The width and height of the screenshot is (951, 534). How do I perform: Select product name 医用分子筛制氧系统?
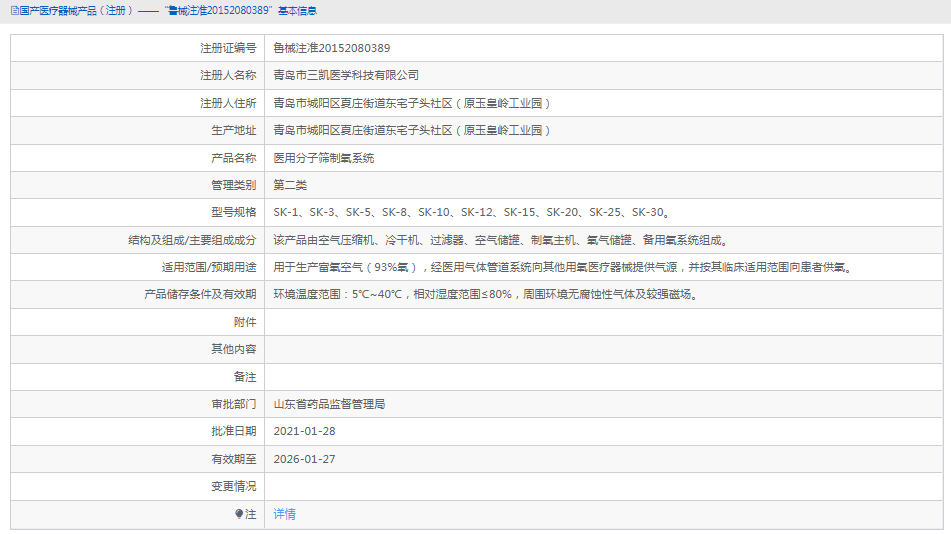click(x=324, y=158)
